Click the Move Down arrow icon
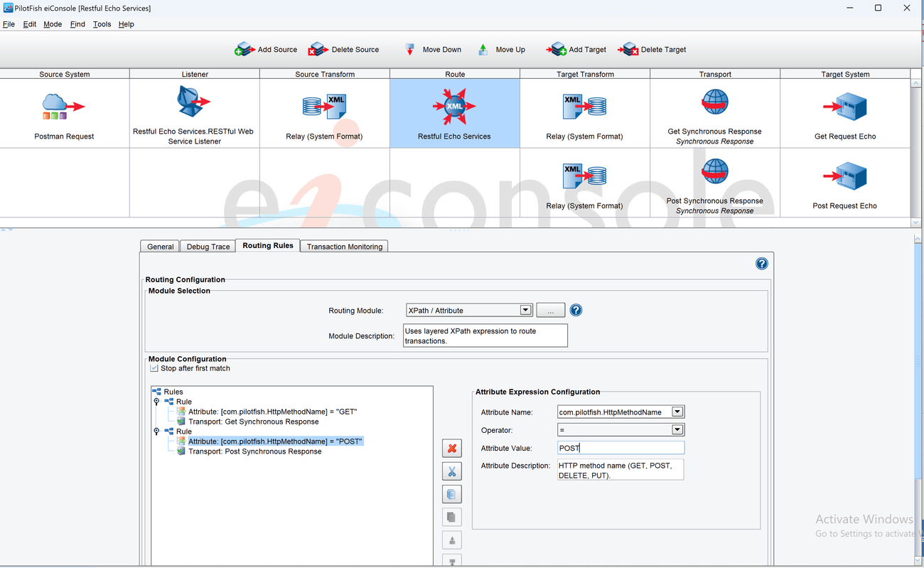Screen dimensions: 924x568 [409, 49]
